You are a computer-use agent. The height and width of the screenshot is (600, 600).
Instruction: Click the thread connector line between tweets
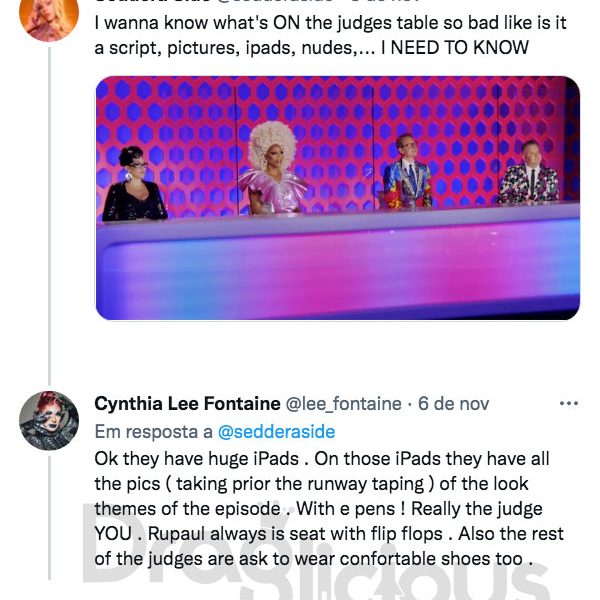pos(49,216)
